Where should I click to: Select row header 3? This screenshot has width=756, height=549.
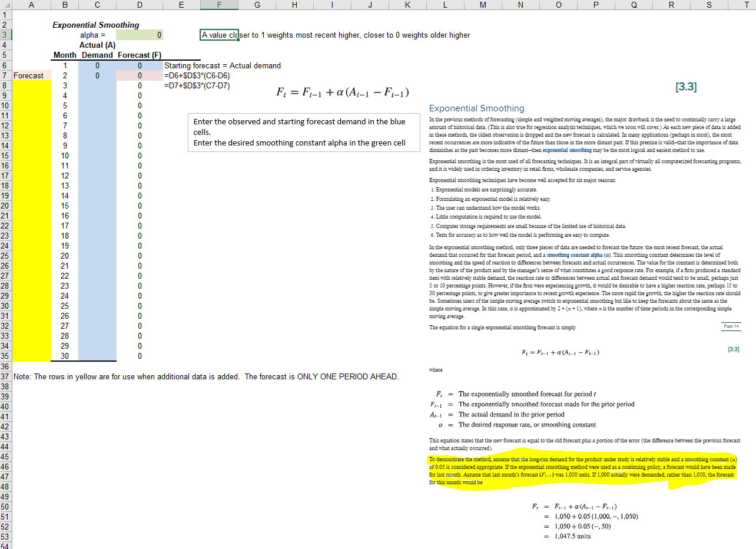click(6, 35)
